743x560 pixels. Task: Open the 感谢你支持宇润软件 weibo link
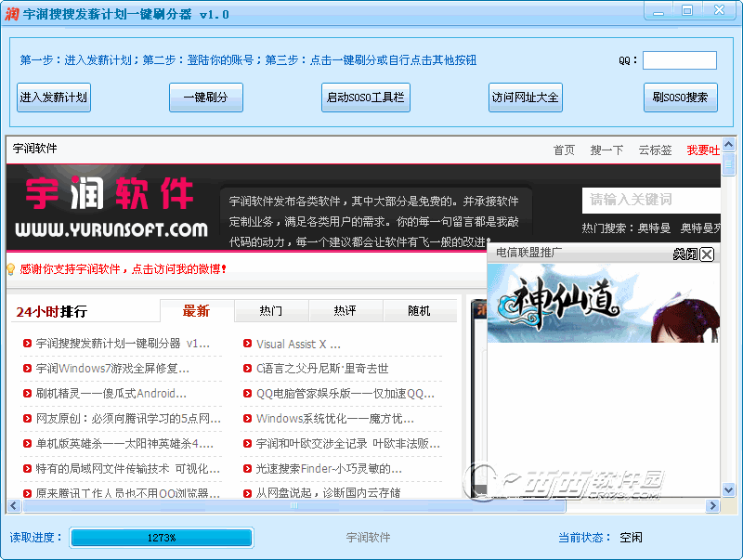124,269
